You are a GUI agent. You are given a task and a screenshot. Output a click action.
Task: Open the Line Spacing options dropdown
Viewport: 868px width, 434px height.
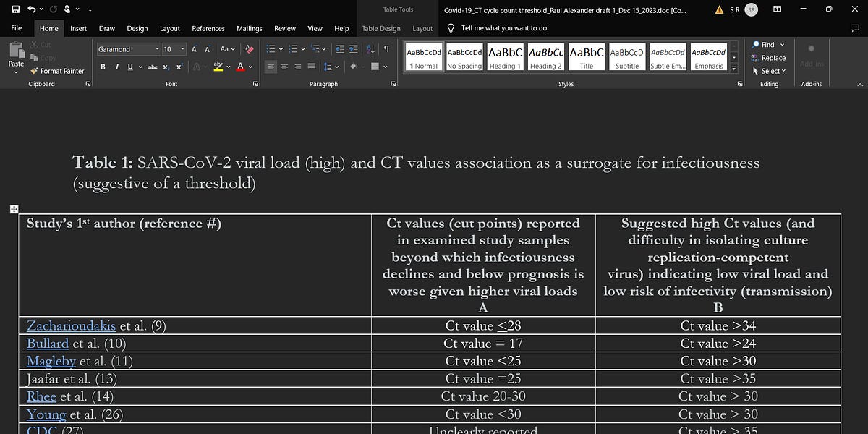tap(333, 66)
